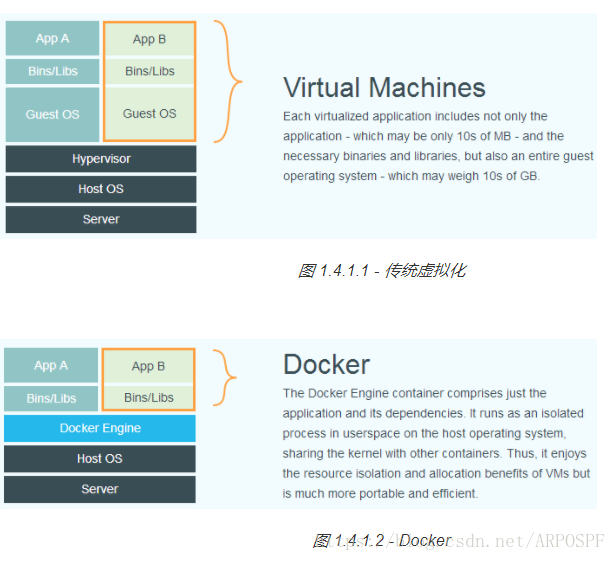Click text "The Docker Engine container comprises just the"
The height and width of the screenshot is (561, 616).
click(414, 393)
